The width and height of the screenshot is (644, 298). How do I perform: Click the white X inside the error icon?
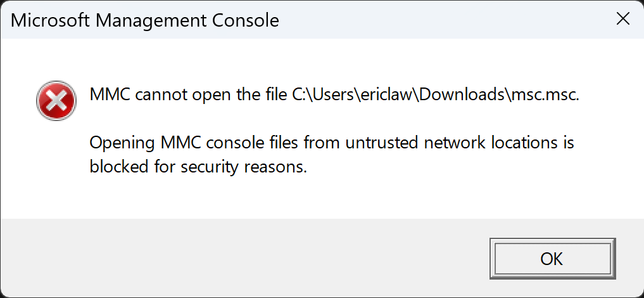57,100
